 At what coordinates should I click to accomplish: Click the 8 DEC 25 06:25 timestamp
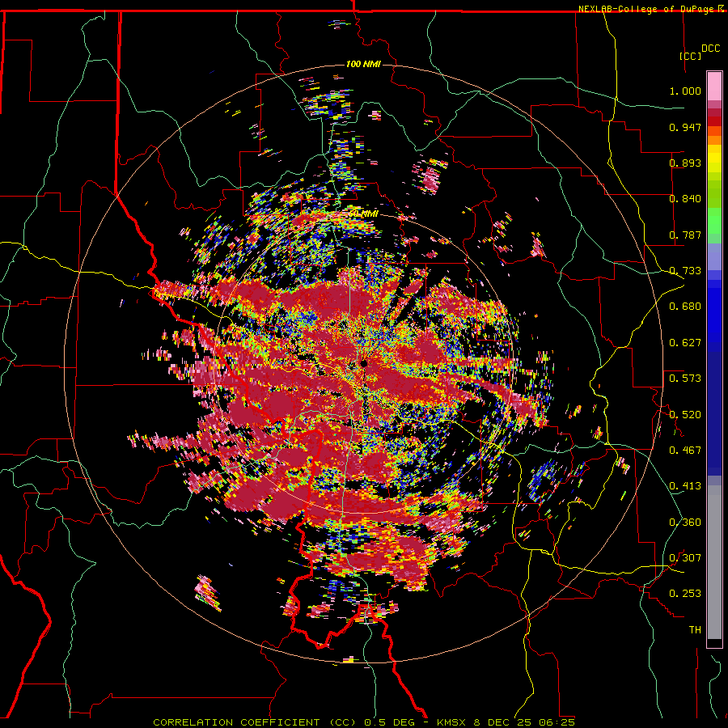tap(523, 722)
